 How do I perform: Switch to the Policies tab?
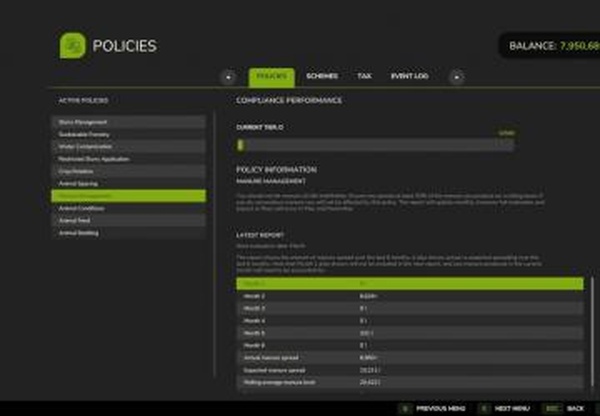pos(271,77)
